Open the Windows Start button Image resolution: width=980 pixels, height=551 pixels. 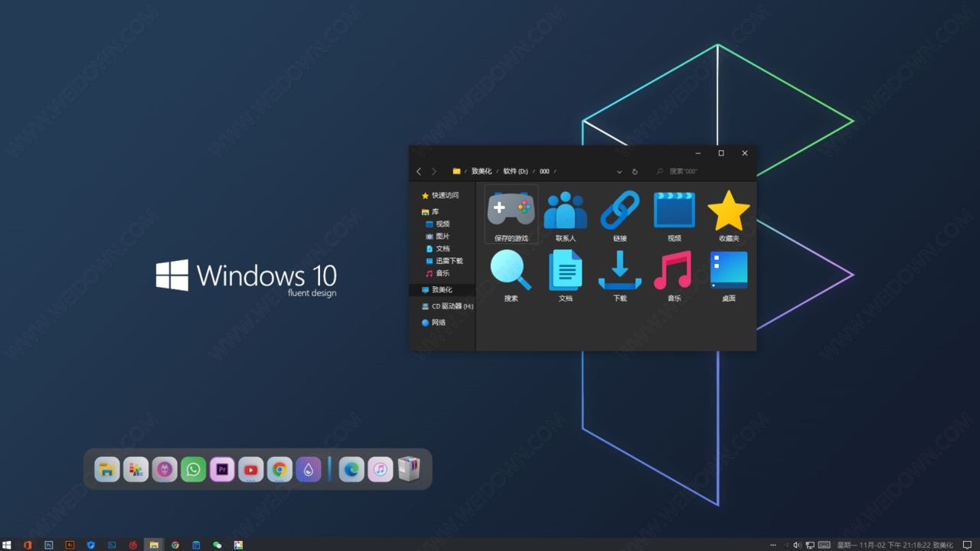click(7, 545)
